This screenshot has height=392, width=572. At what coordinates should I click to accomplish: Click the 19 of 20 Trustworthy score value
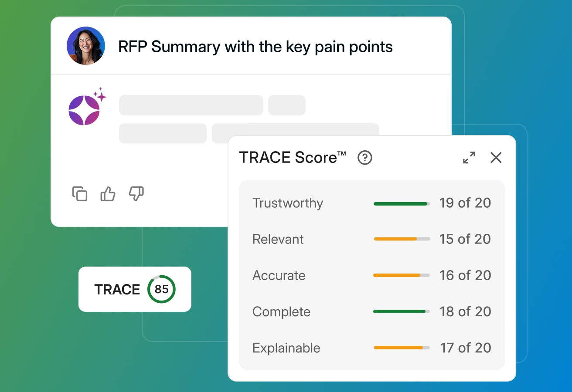pyautogui.click(x=465, y=203)
